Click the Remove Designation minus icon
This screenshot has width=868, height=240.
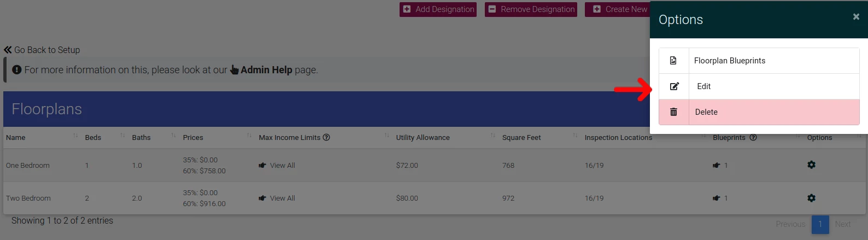(492, 9)
